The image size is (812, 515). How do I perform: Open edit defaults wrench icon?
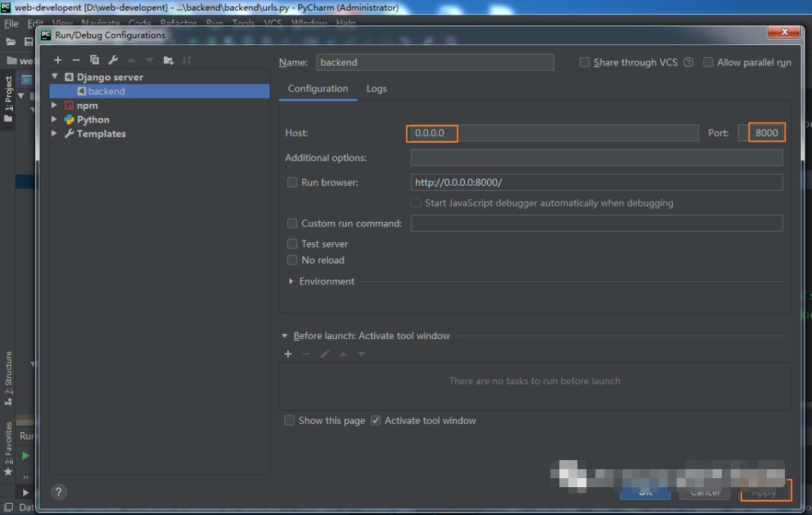113,60
